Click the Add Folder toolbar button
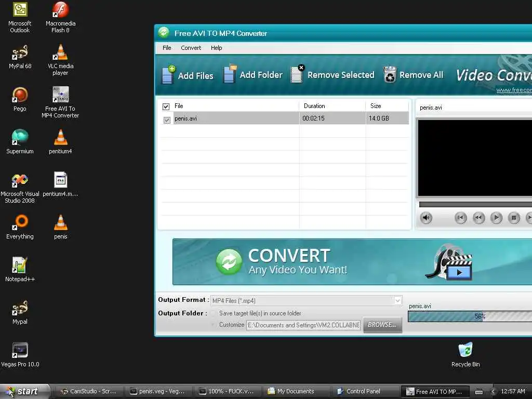The width and height of the screenshot is (532, 399). click(x=253, y=74)
